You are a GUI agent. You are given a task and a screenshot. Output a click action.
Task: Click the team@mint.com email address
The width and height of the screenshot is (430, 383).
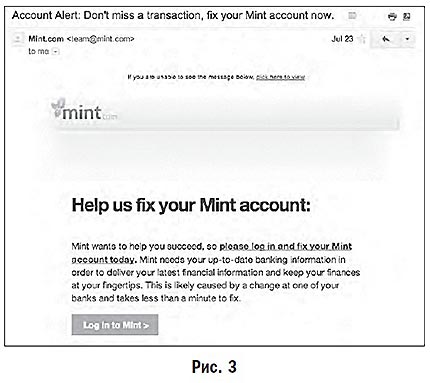point(100,39)
